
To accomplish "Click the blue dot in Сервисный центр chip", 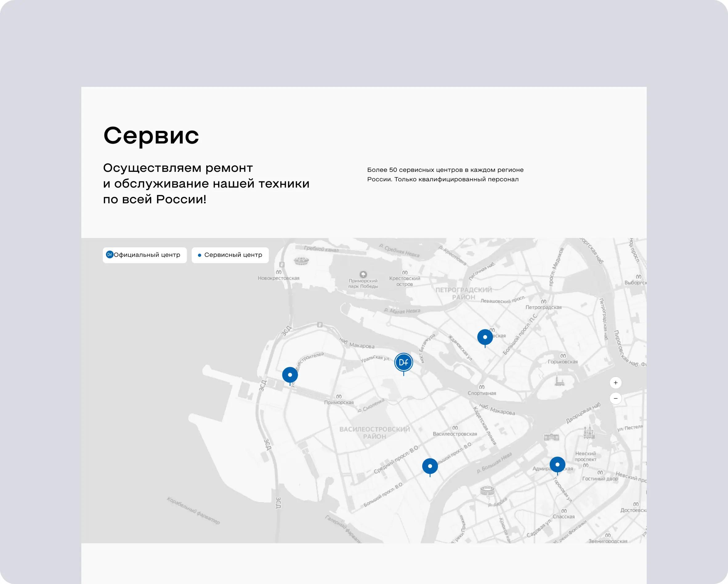I will (x=199, y=255).
